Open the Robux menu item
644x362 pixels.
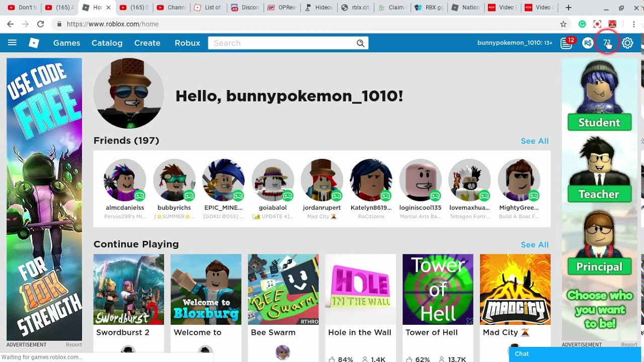click(187, 43)
